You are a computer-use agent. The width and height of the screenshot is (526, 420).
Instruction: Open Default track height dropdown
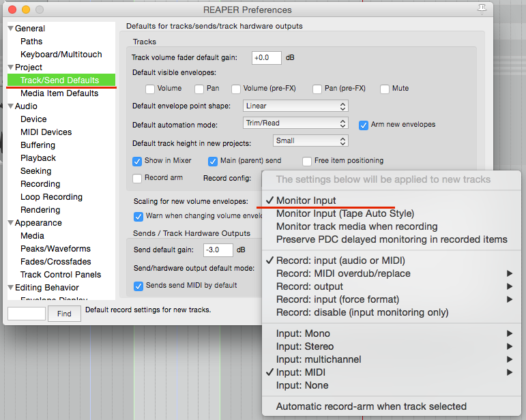(310, 140)
